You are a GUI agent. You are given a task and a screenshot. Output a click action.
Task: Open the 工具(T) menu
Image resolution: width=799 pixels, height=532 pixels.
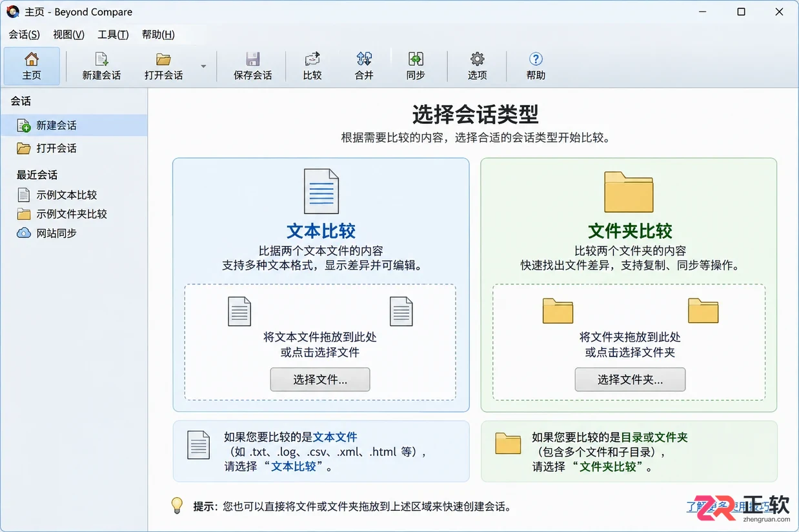pyautogui.click(x=113, y=35)
